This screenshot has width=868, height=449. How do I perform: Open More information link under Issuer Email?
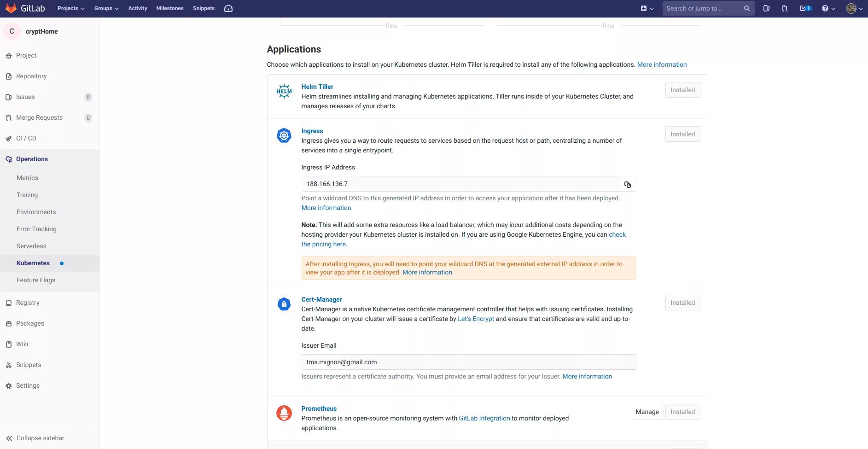[587, 376]
